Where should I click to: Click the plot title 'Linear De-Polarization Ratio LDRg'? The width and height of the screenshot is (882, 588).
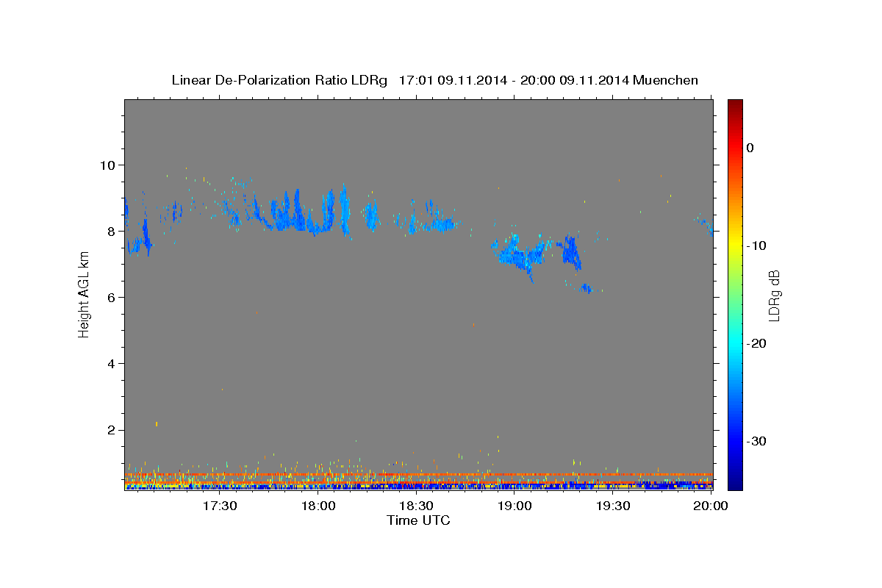click(279, 80)
